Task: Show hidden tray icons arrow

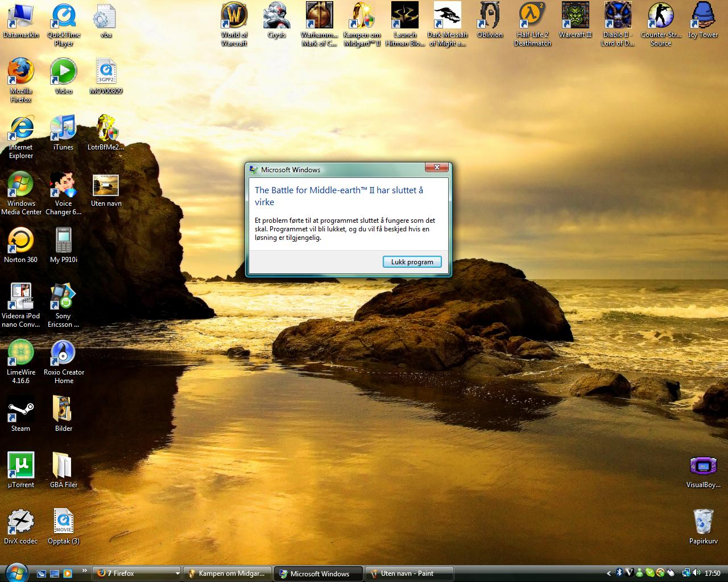Action: pyautogui.click(x=609, y=573)
